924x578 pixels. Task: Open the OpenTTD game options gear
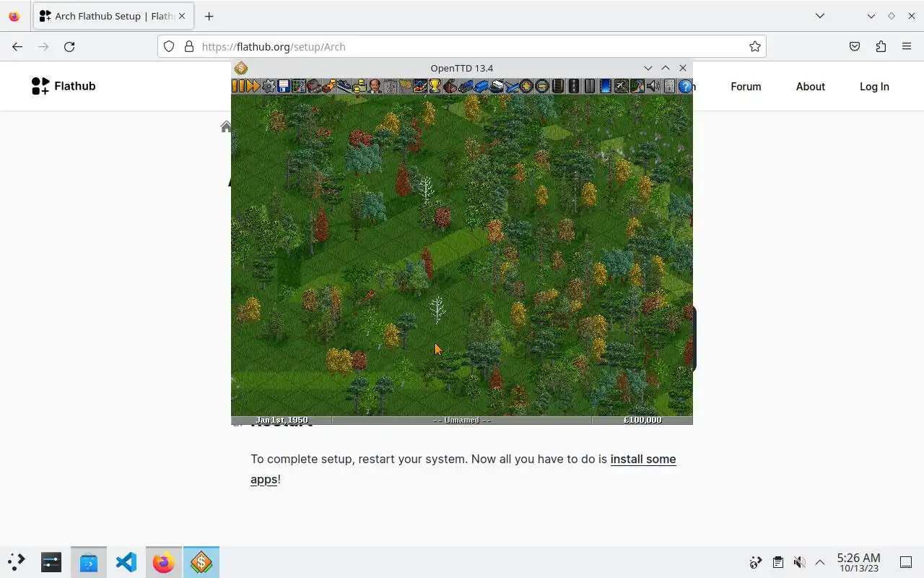pos(269,87)
